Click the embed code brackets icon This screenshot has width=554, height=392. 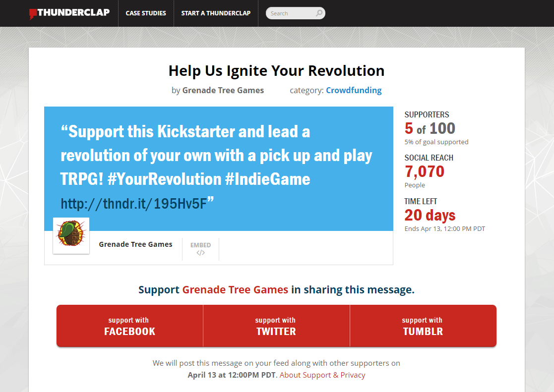[201, 253]
